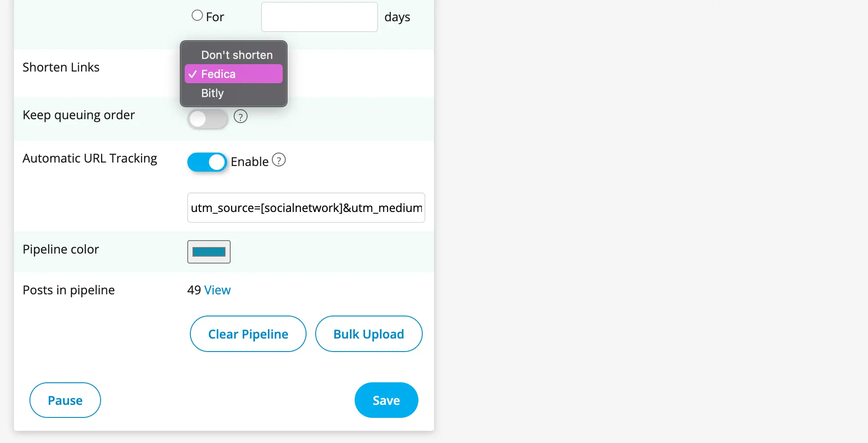Click the Pipeline color setting label
Viewport: 868px width, 443px height.
pos(61,249)
